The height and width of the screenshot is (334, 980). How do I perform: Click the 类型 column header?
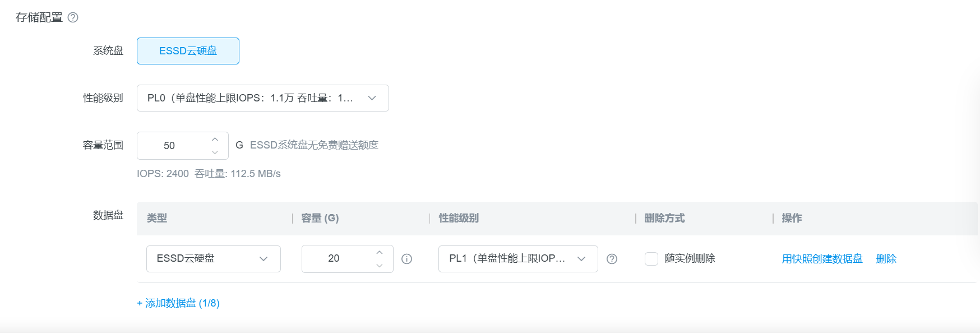tap(157, 218)
